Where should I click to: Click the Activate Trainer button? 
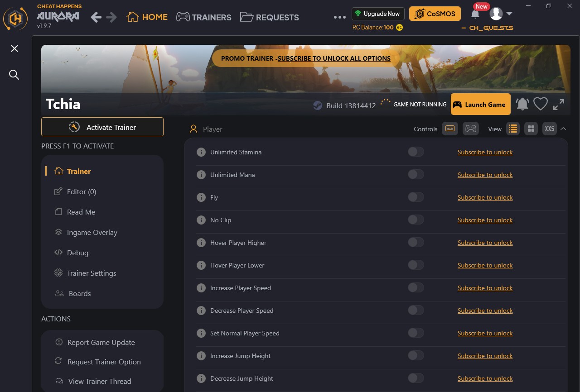(102, 127)
